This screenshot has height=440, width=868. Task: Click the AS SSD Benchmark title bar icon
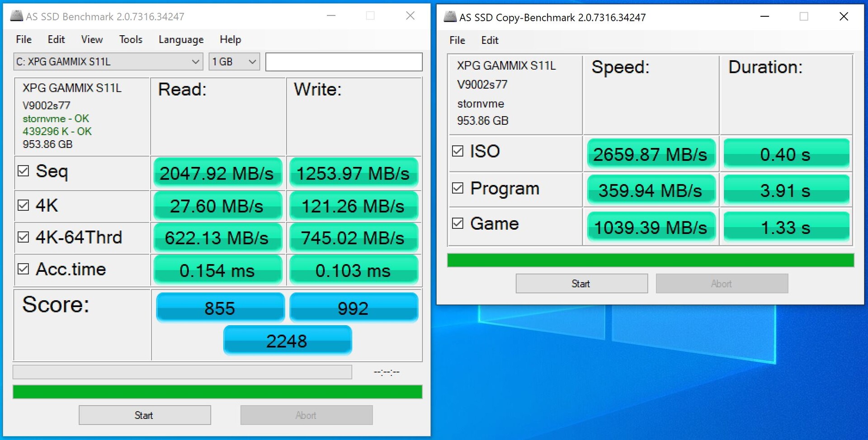pos(16,16)
